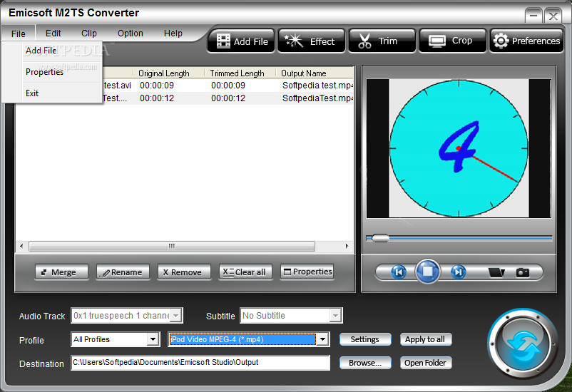572x392 pixels.
Task: Expand the iPod Video MPEG-4 format dropdown
Action: click(322, 339)
